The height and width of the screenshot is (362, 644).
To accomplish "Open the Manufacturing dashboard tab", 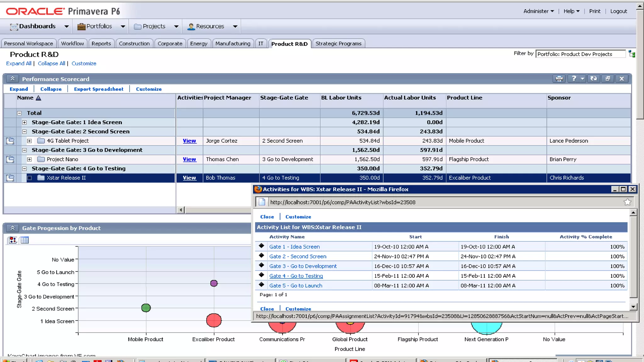I will tap(233, 43).
